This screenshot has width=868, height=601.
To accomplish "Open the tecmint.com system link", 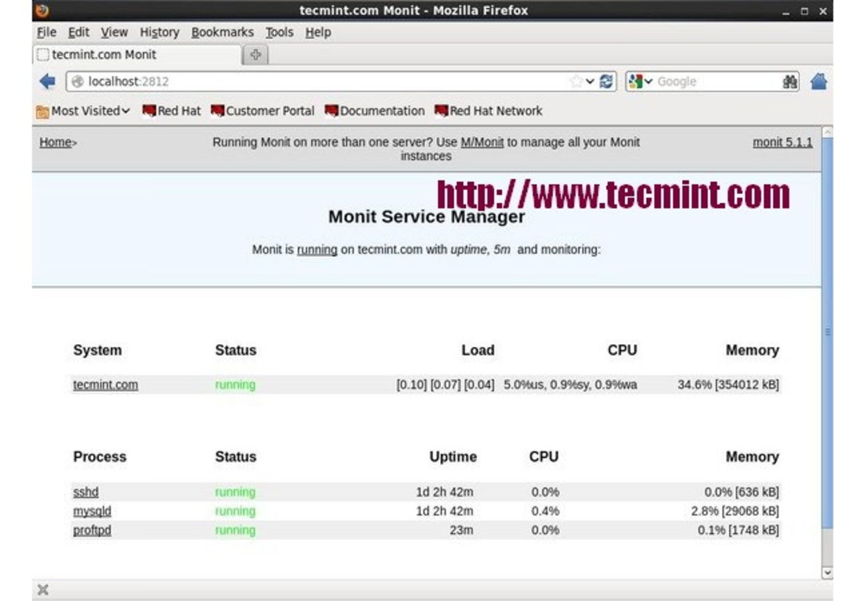I will [x=106, y=385].
